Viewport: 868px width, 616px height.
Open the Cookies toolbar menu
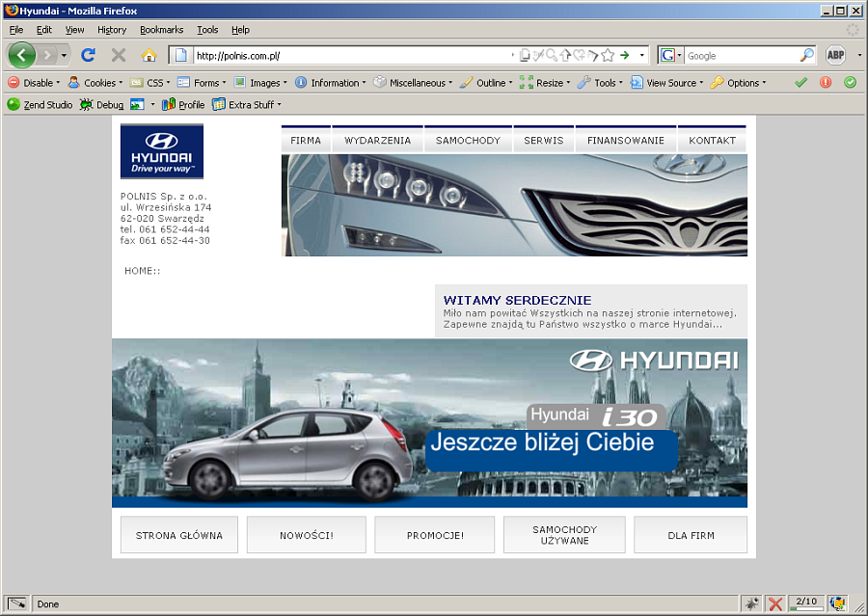point(95,83)
